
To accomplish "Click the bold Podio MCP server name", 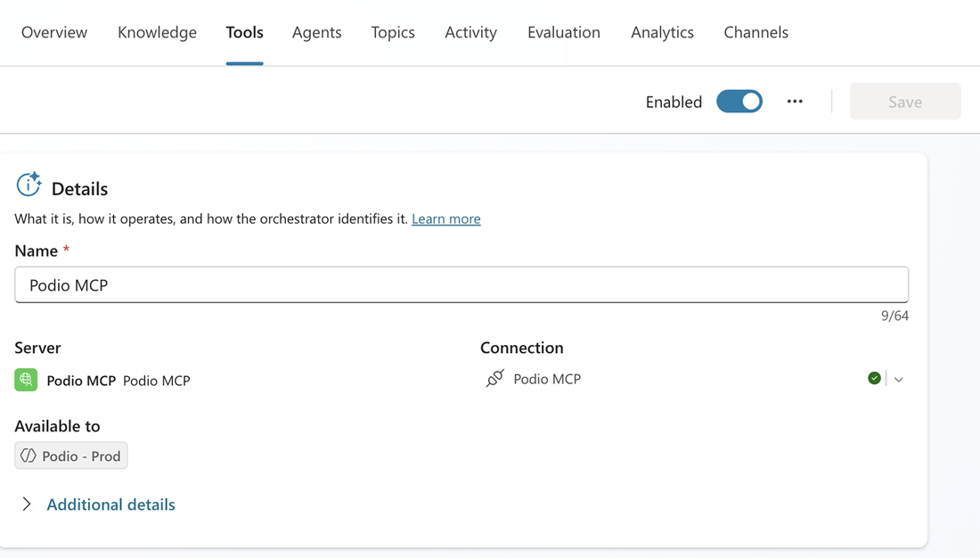I will point(81,381).
